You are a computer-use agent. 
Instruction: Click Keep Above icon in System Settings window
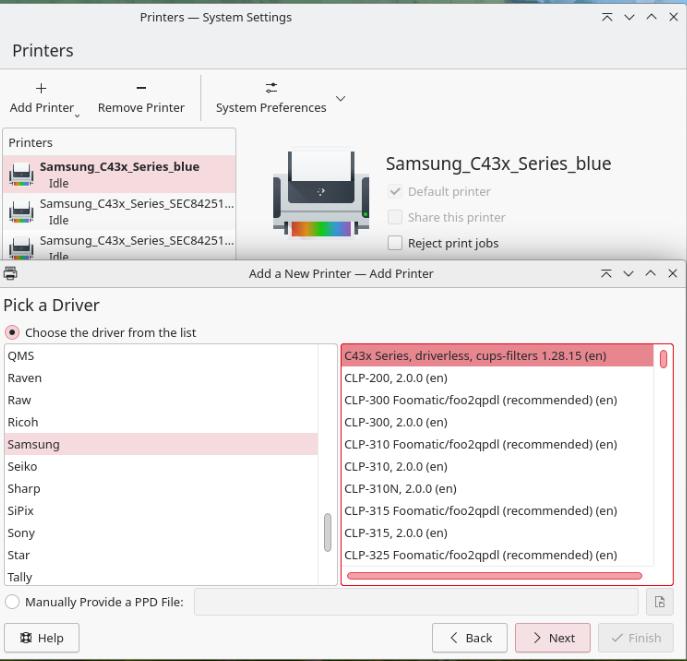coord(607,17)
